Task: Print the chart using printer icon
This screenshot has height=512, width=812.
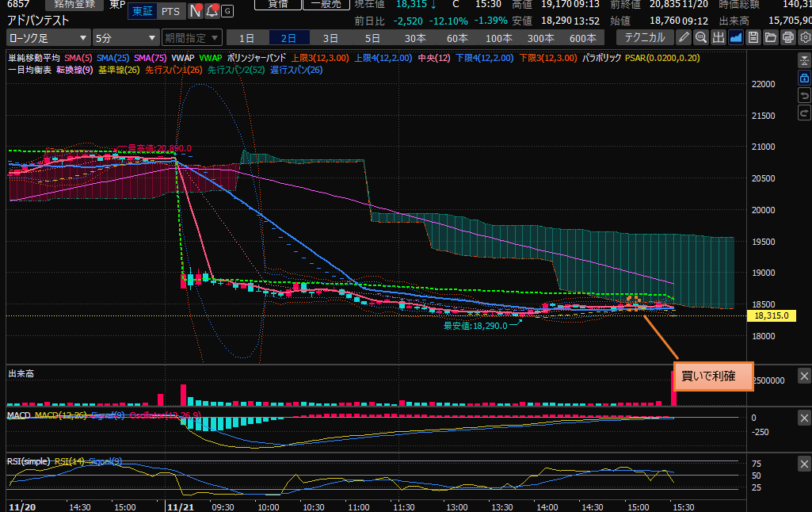Action: tap(787, 37)
